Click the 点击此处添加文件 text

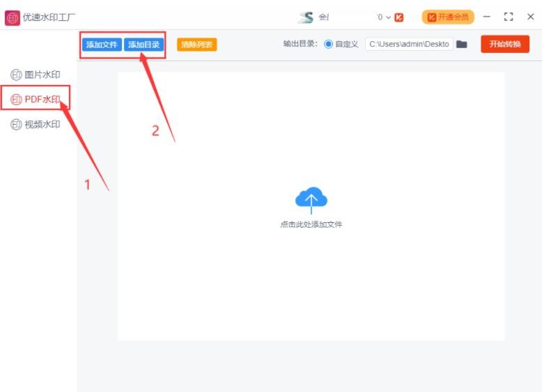click(x=311, y=225)
